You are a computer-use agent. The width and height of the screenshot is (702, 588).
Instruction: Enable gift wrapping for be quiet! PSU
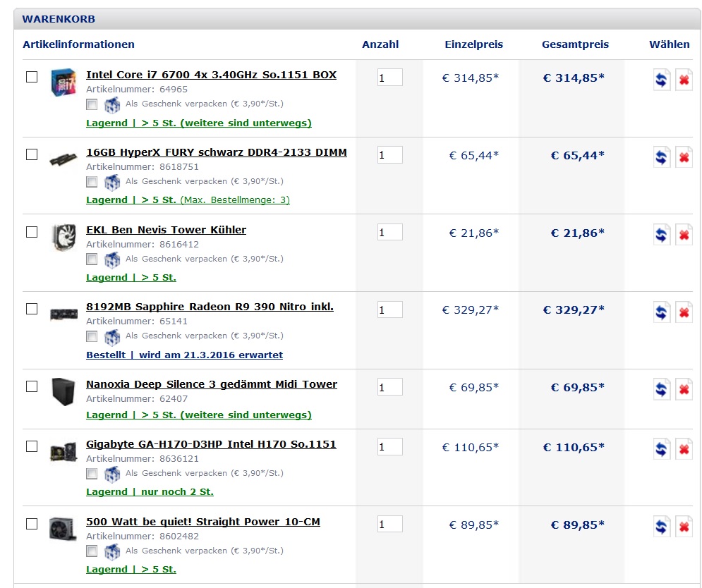tap(92, 551)
